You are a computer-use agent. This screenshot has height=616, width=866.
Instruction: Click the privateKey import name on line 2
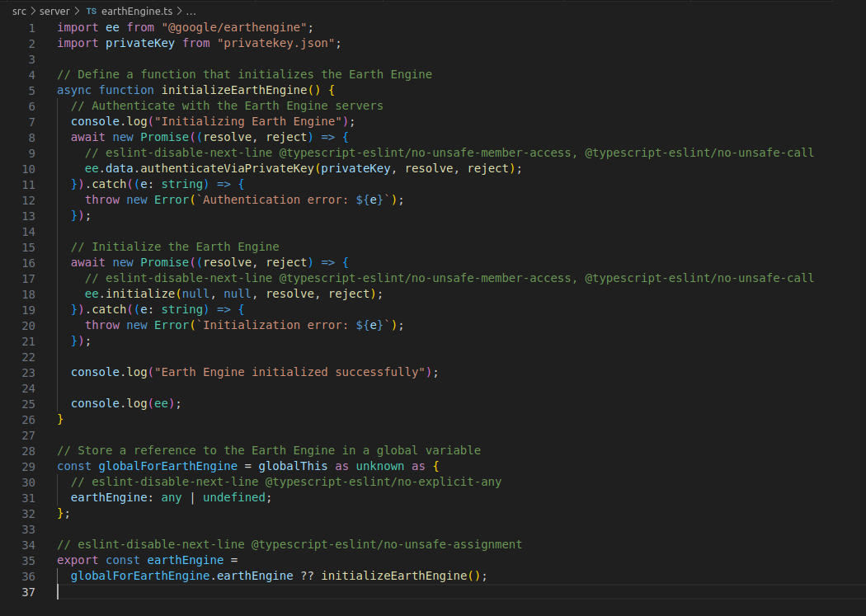pyautogui.click(x=140, y=43)
